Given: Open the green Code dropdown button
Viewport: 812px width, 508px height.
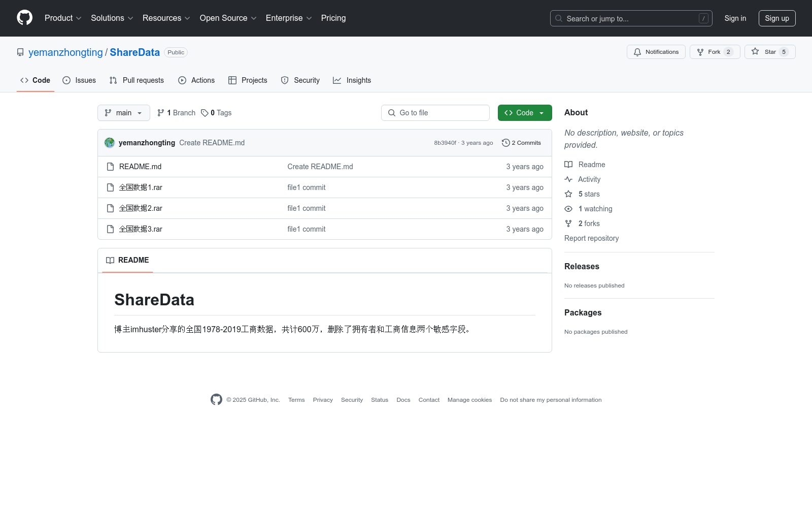Looking at the screenshot, I should [x=525, y=113].
